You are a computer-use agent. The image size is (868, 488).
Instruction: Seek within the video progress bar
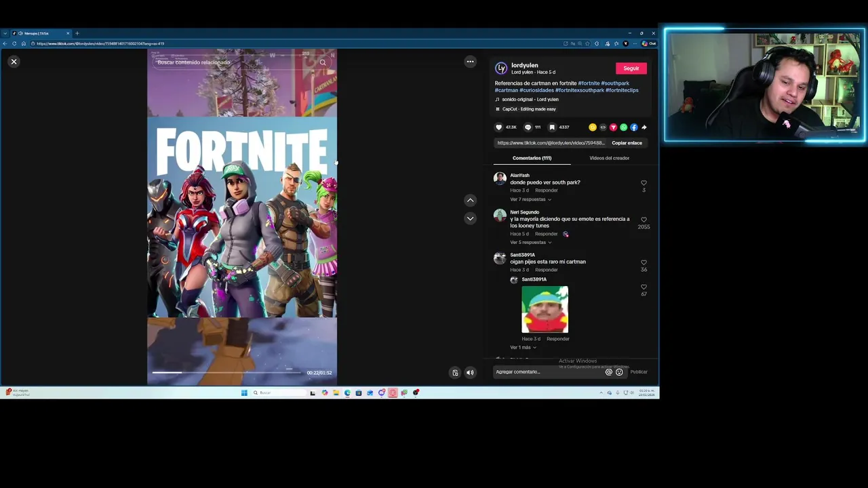[226, 372]
